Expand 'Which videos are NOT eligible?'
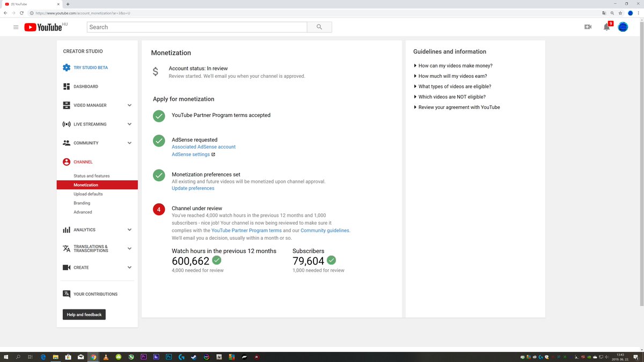Image resolution: width=644 pixels, height=362 pixels. click(449, 97)
